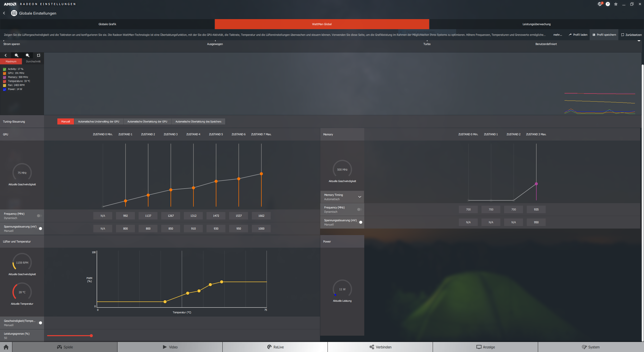Click the Leistungsgrenze (%) slider handle
This screenshot has width=644, height=352.
coord(91,336)
